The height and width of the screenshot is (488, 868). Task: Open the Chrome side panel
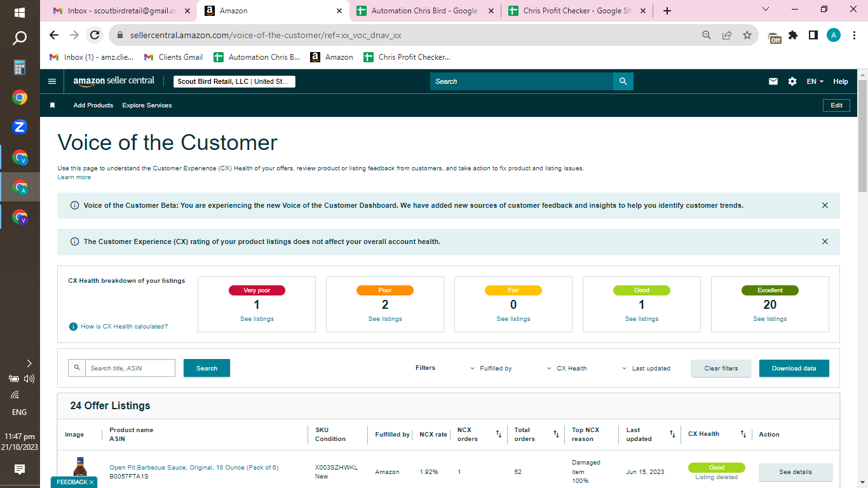coord(813,35)
